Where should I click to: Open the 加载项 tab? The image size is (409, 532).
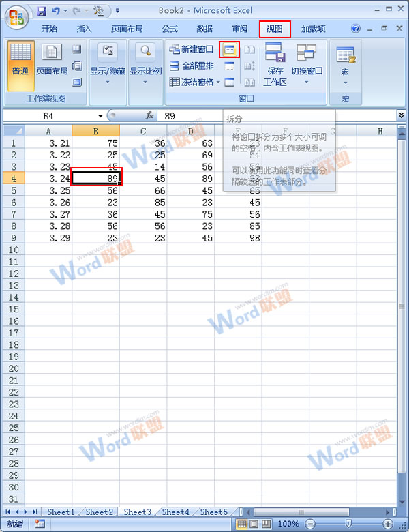314,29
